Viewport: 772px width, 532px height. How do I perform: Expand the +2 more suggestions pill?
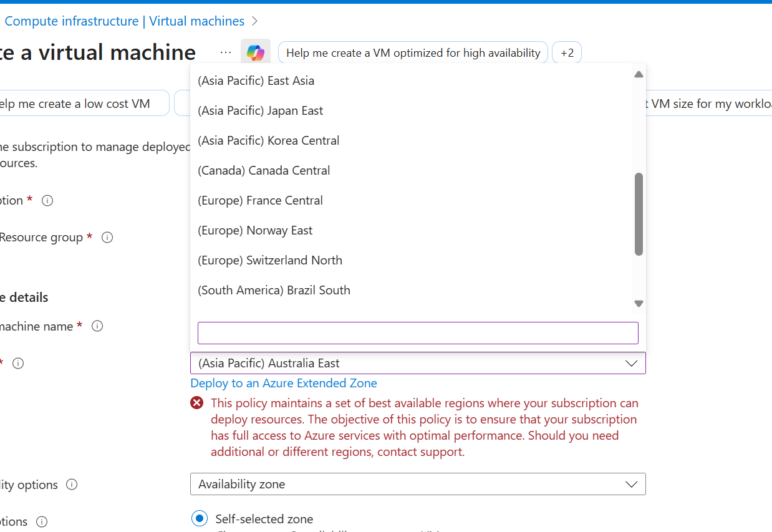[567, 53]
